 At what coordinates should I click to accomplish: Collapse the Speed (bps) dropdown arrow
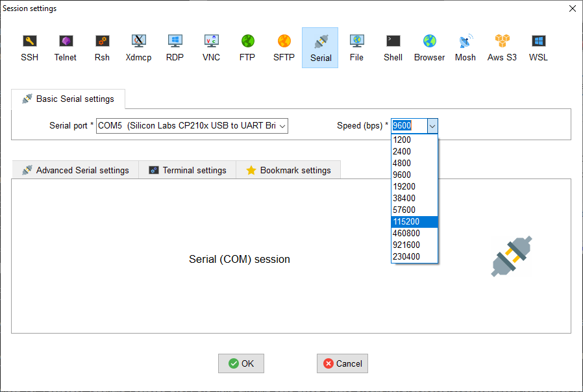click(433, 126)
